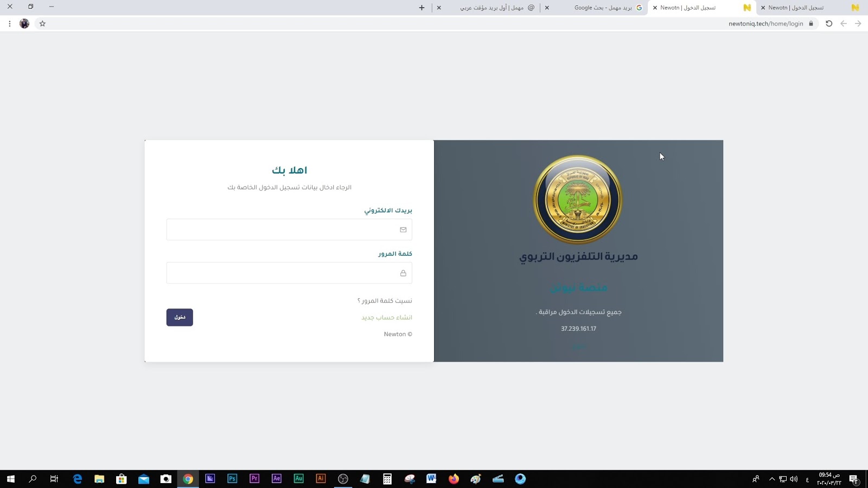
Task: Launch Adobe Photoshop from the taskbar
Action: [232, 479]
